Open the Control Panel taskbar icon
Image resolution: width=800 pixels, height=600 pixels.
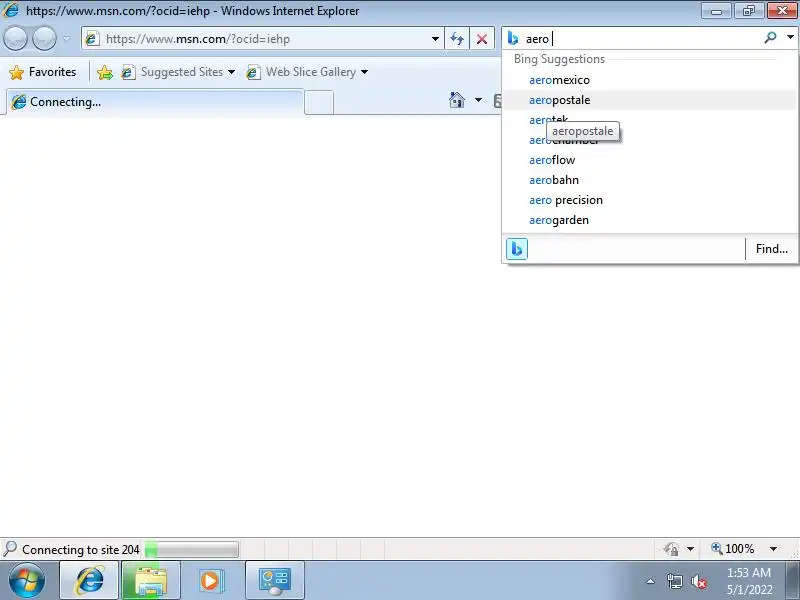click(274, 580)
